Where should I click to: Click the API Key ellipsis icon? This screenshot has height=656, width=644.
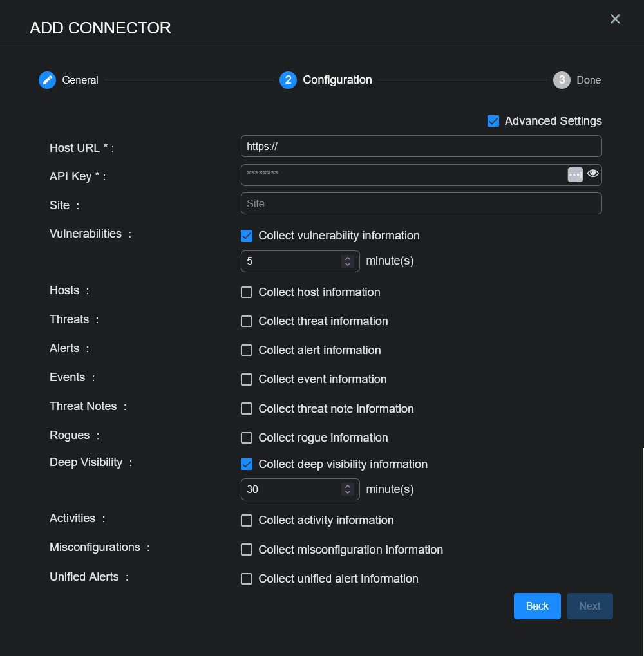pos(575,174)
